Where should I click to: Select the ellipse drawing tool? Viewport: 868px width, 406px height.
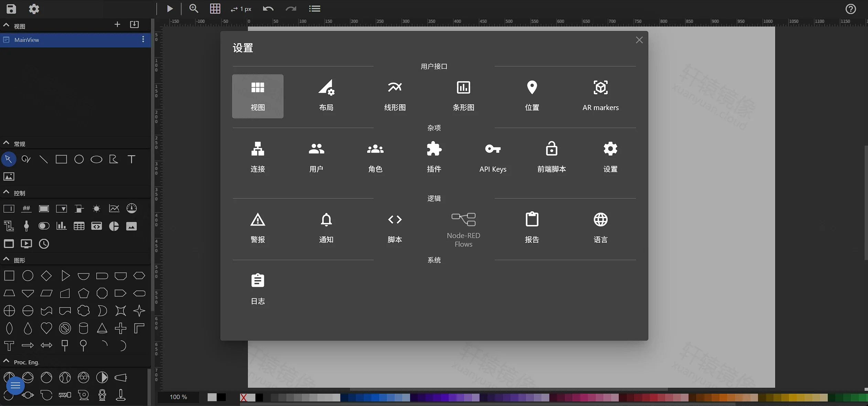(x=96, y=159)
